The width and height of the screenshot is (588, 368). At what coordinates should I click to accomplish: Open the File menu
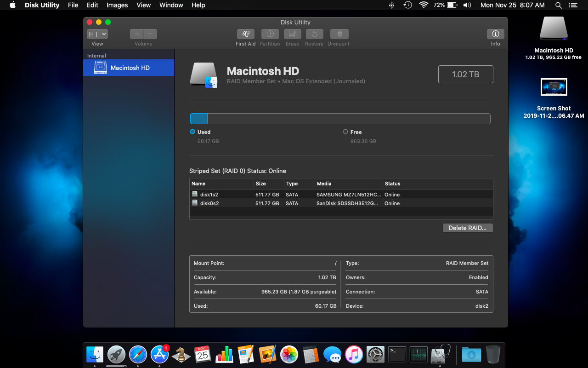(73, 5)
